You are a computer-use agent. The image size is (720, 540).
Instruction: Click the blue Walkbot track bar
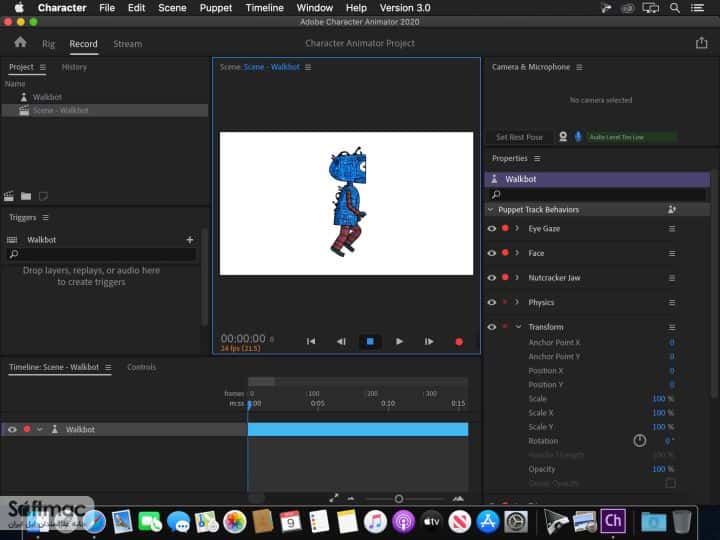pos(358,429)
